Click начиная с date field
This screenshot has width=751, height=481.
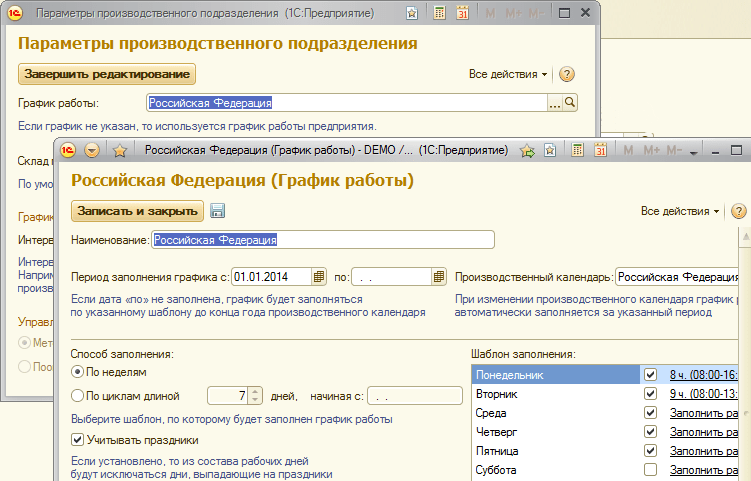(415, 396)
